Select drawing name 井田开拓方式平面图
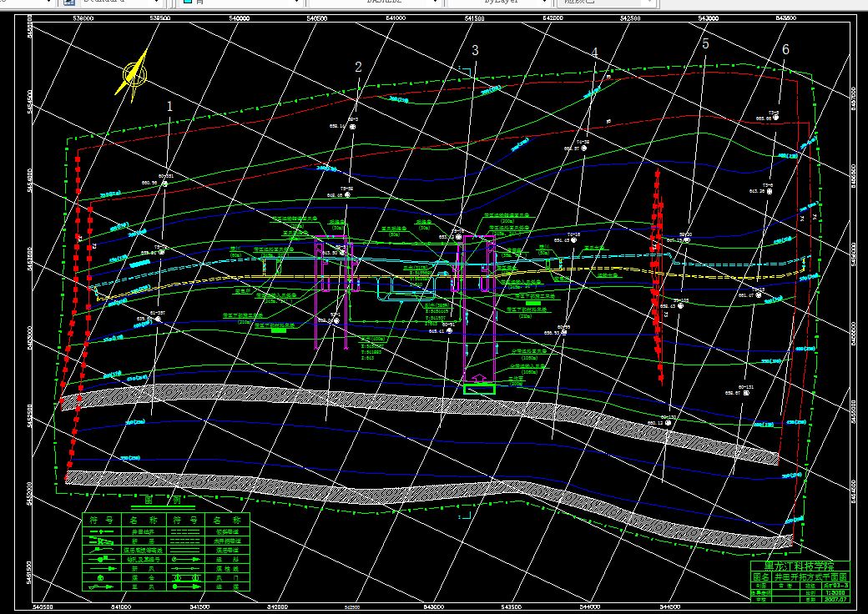Viewport: 868px width, 614px height. coord(810,577)
